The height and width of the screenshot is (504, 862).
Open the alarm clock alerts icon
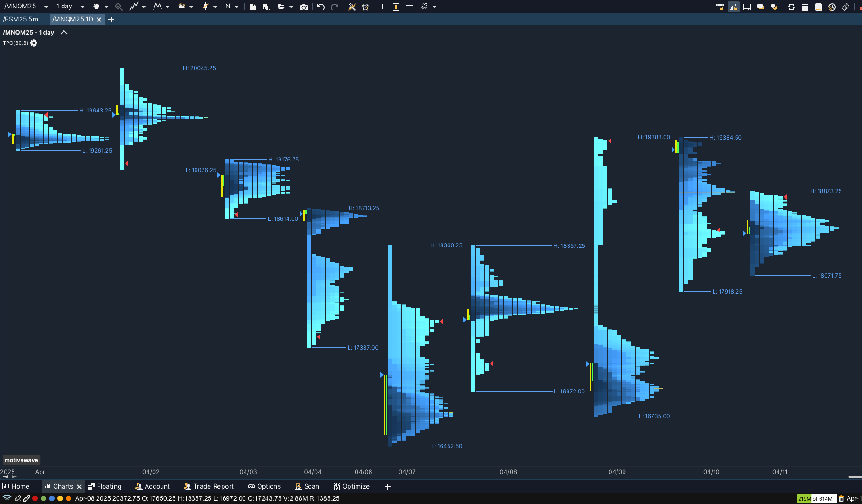pos(365,7)
